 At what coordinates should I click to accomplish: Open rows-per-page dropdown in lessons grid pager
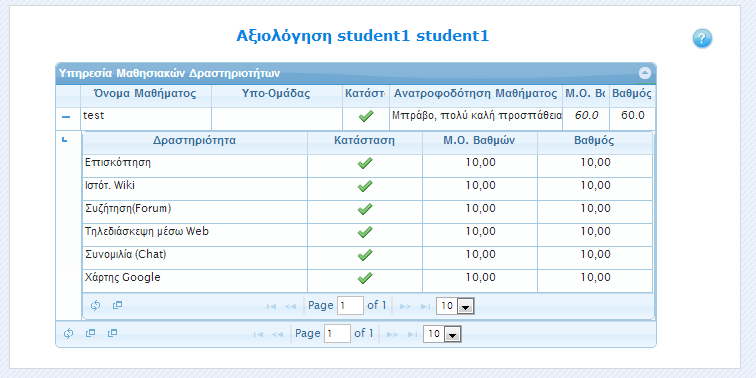[x=442, y=334]
